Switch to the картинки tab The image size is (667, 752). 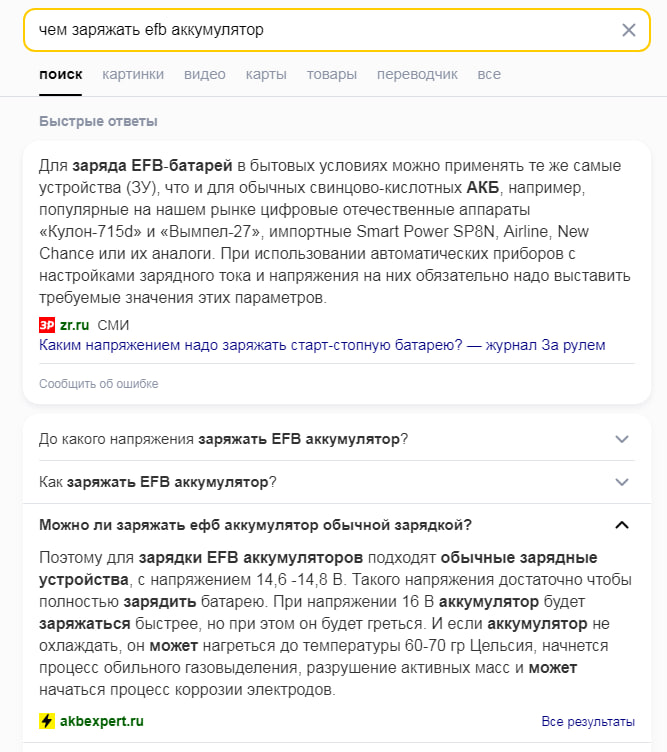tap(133, 74)
